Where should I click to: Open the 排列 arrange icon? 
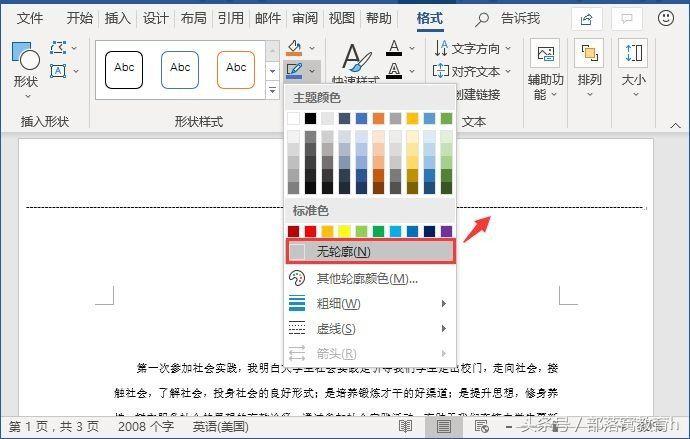pos(589,53)
